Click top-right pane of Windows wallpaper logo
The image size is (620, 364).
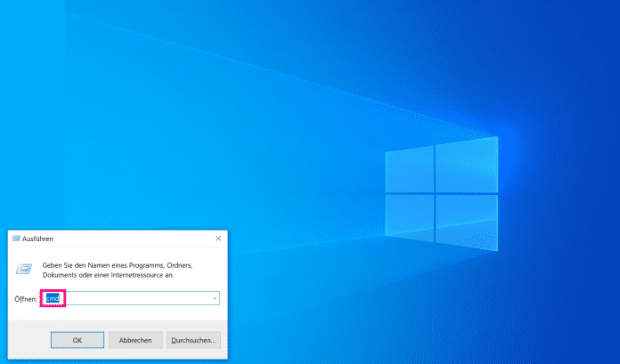point(465,162)
